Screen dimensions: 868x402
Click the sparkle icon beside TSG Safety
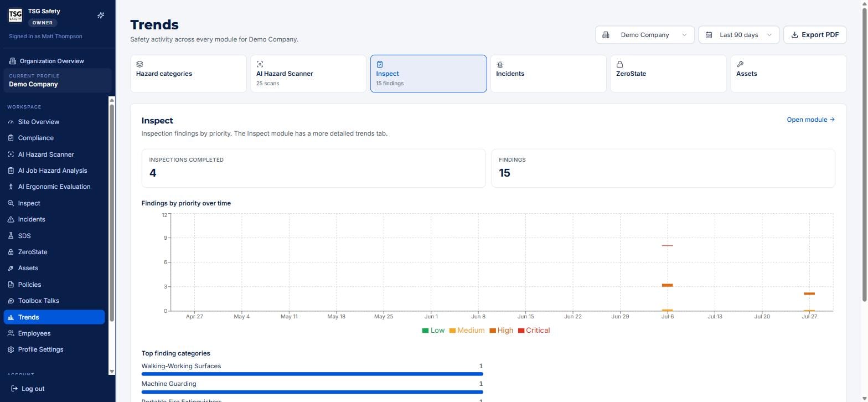(101, 16)
